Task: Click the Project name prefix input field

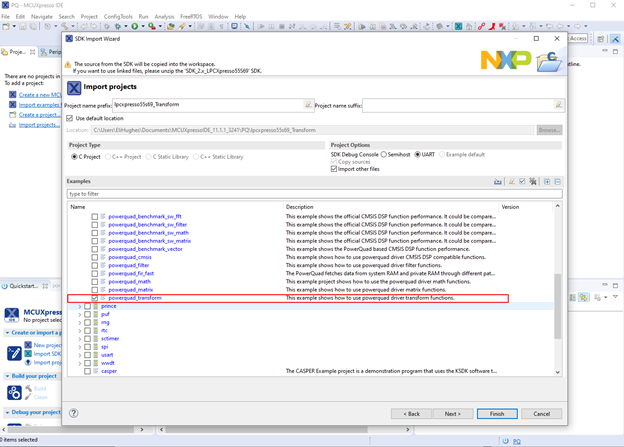Action: pos(213,105)
